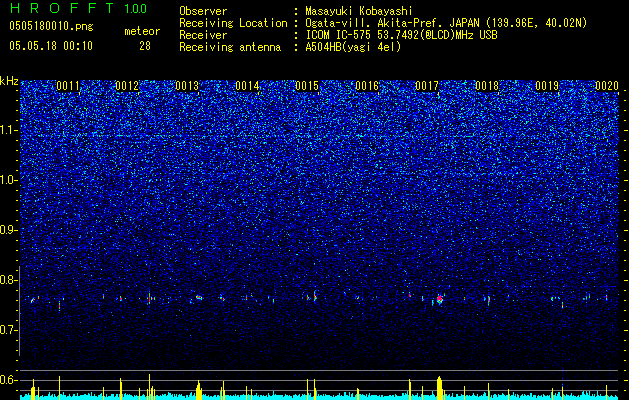Click time marker 0016

pos(367,86)
